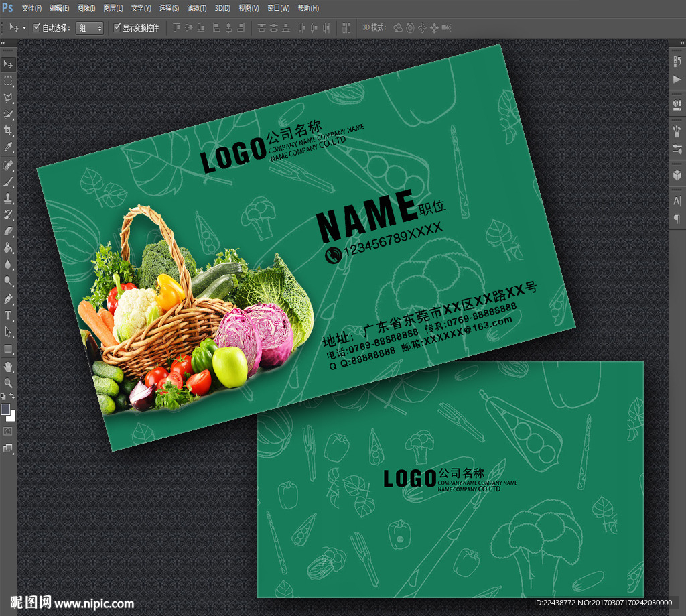Change the screen mode
Viewport: 686px width, 616px height.
click(x=8, y=448)
